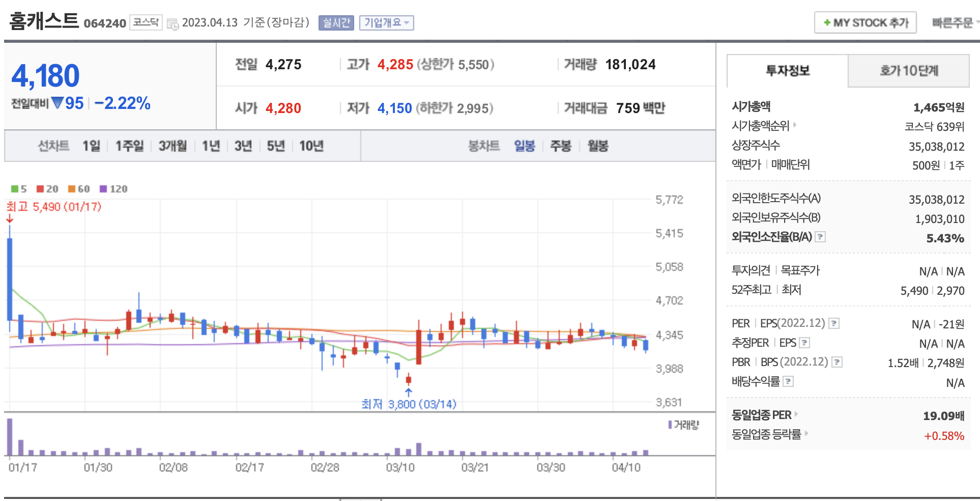Select 일봉 daily candle chart
The height and width of the screenshot is (501, 980).
pyautogui.click(x=524, y=146)
